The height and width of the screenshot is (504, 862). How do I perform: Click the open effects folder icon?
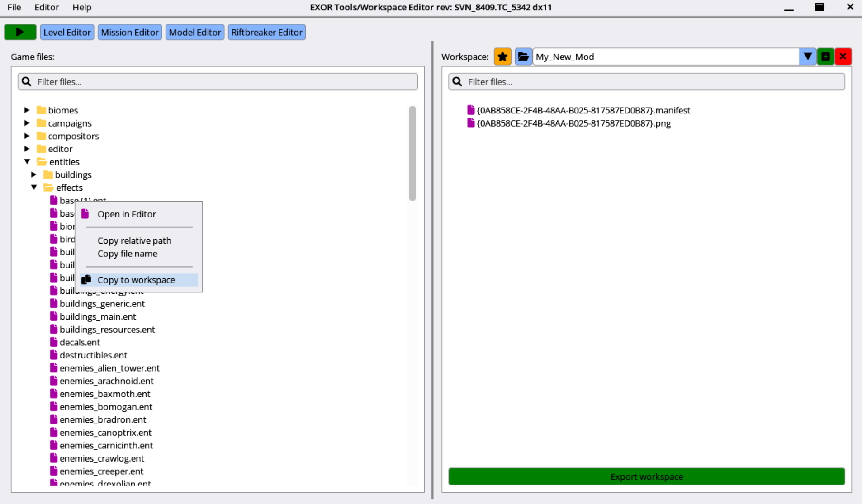point(48,188)
